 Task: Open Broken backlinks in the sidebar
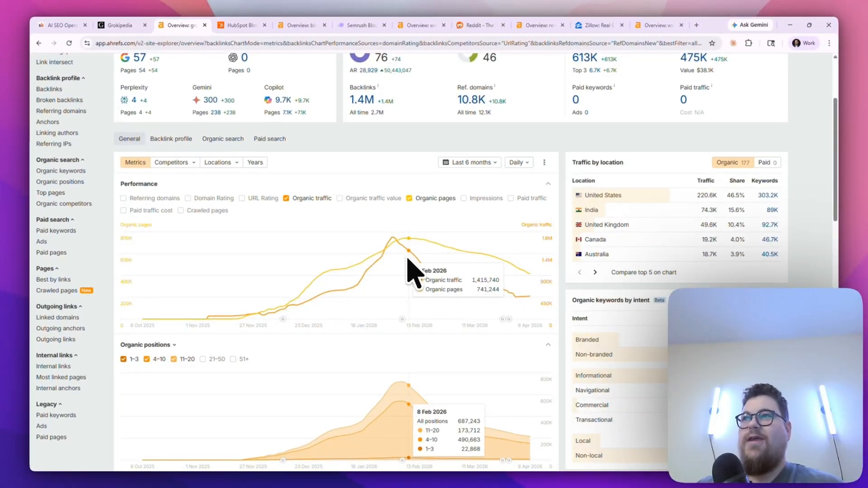pos(59,100)
